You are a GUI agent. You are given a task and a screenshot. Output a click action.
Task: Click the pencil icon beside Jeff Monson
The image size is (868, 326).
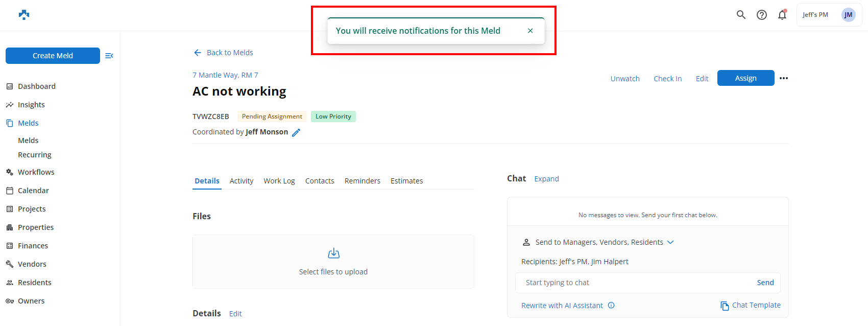coord(296,132)
